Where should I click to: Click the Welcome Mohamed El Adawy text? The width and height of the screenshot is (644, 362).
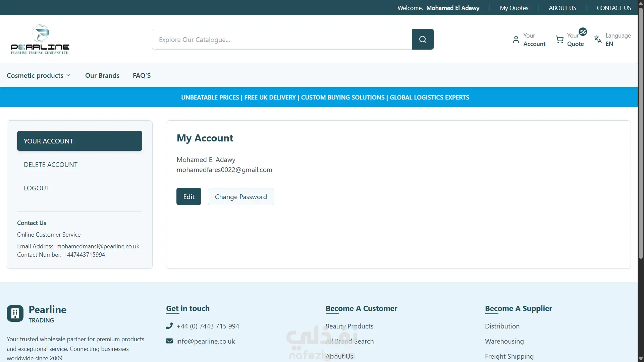click(x=438, y=8)
